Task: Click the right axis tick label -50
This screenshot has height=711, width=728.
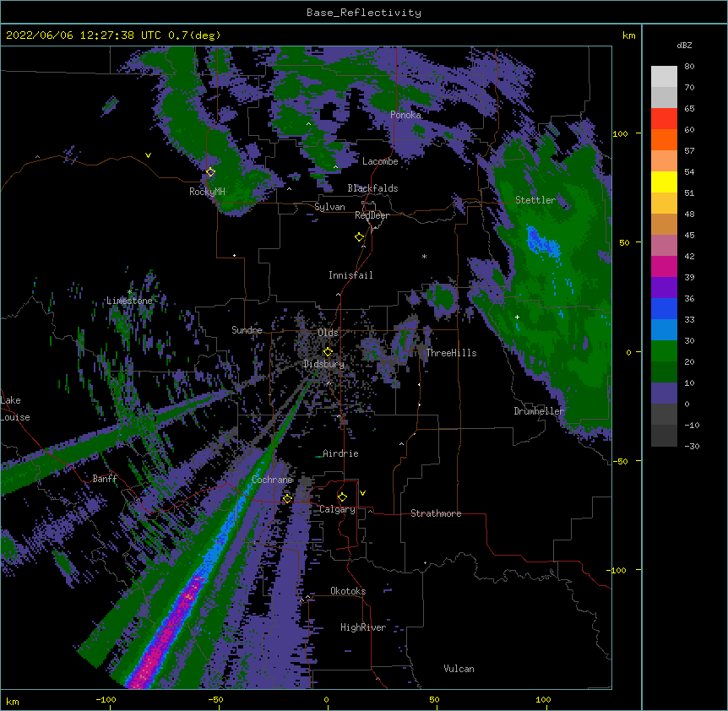Action: (620, 461)
